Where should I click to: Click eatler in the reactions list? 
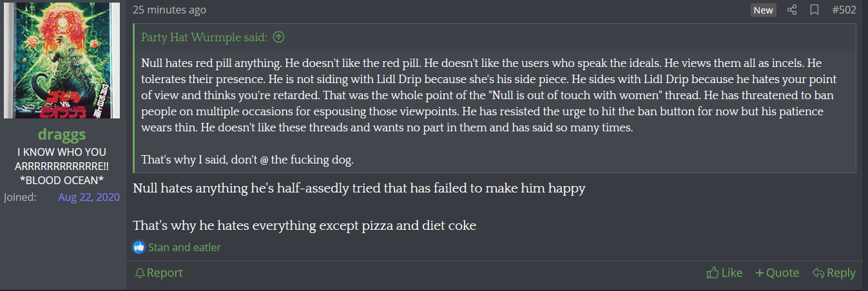[x=206, y=247]
